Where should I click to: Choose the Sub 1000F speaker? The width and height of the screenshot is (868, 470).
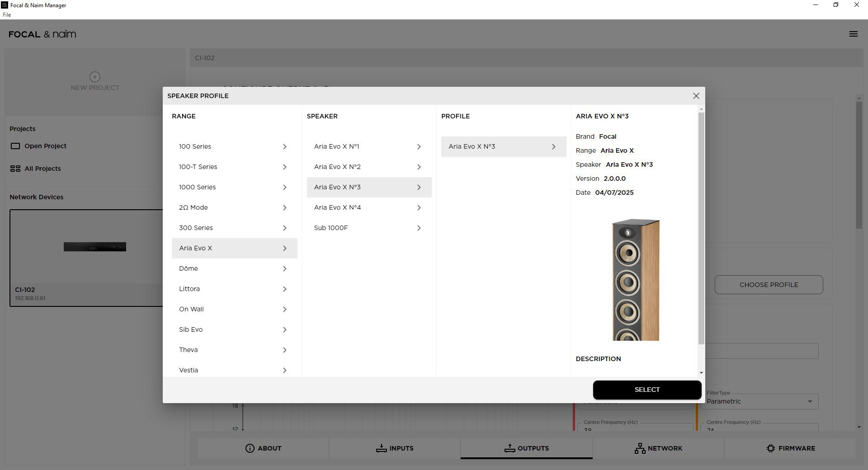coord(368,228)
